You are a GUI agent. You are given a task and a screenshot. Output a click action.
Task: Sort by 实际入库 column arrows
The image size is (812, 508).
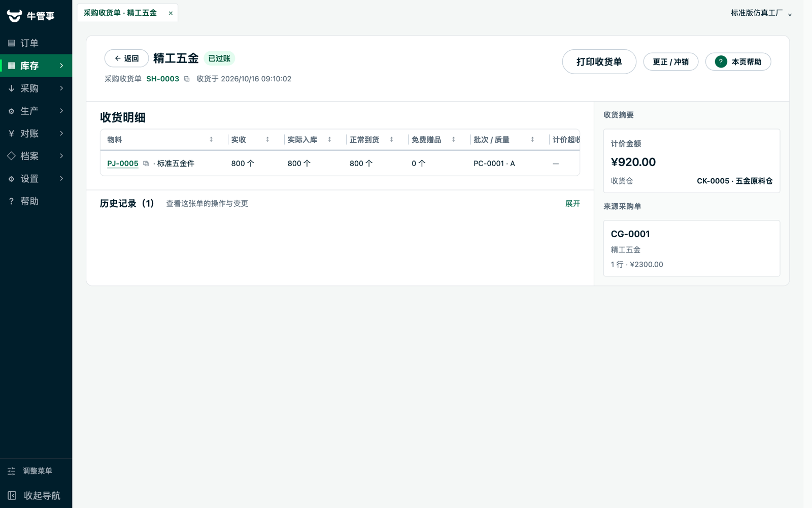tap(329, 140)
